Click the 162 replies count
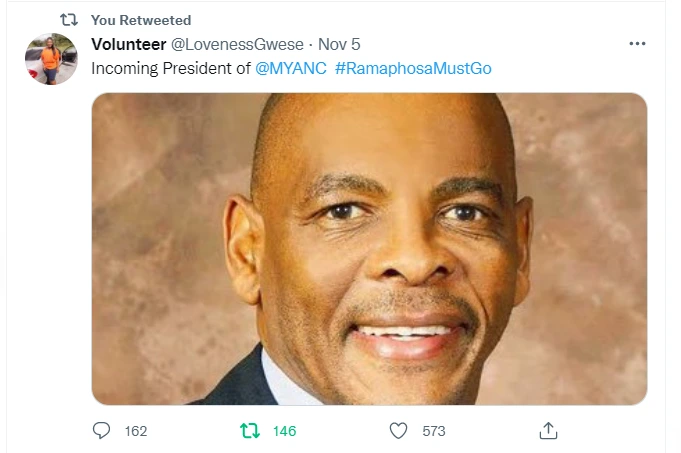Image resolution: width=681 pixels, height=453 pixels. tap(136, 431)
